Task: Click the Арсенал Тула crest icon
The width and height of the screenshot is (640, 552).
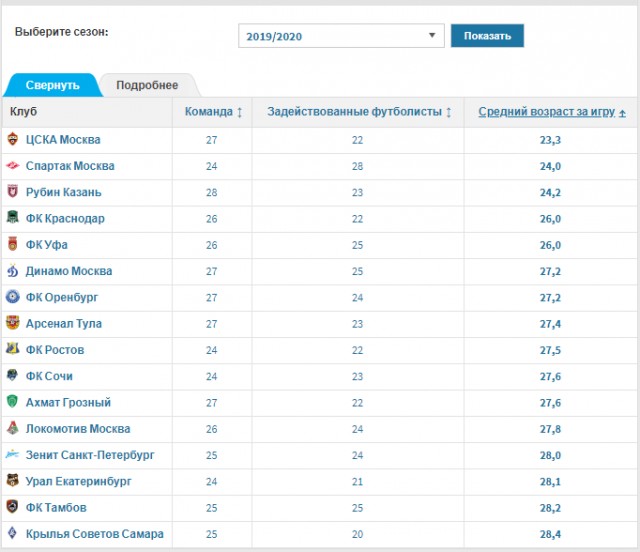Action: coord(13,323)
